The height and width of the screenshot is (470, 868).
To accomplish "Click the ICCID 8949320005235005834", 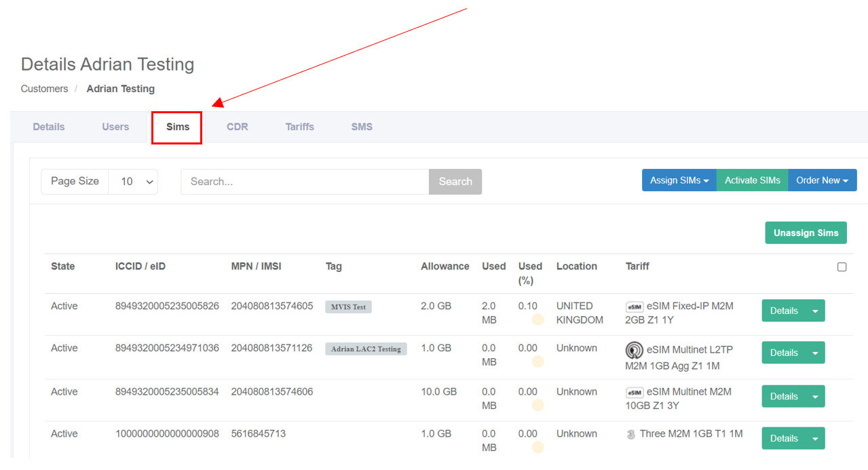I will [167, 391].
